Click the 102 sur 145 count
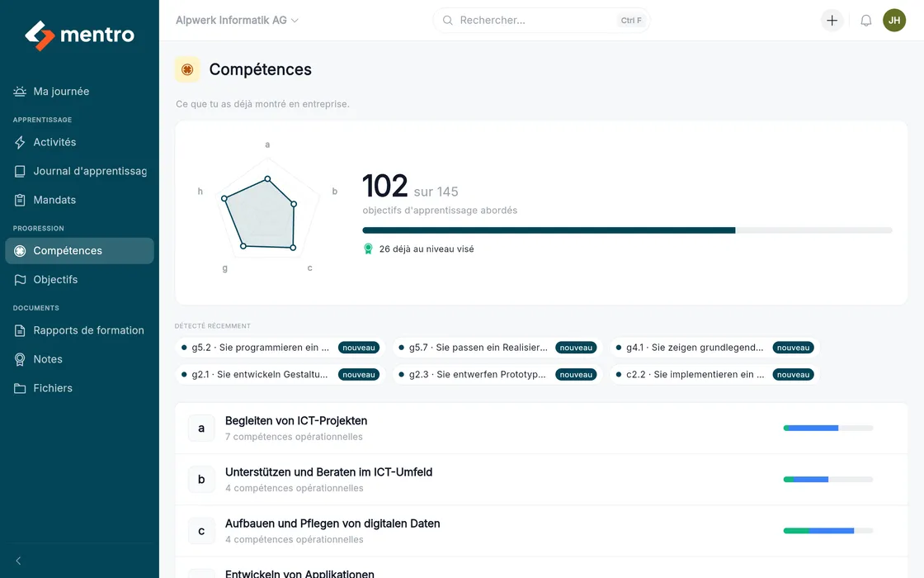924x578 pixels. [x=410, y=187]
